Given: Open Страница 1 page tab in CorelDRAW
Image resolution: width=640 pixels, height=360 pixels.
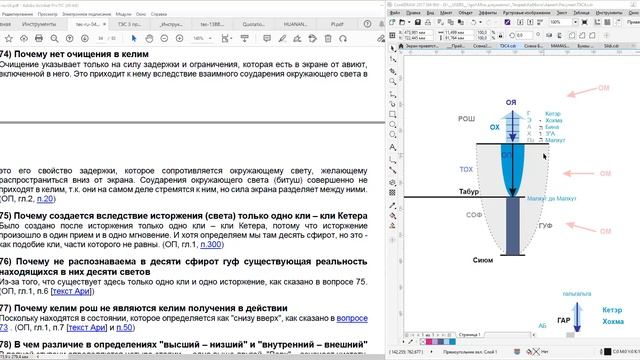Looking at the screenshot, I should pos(469,335).
